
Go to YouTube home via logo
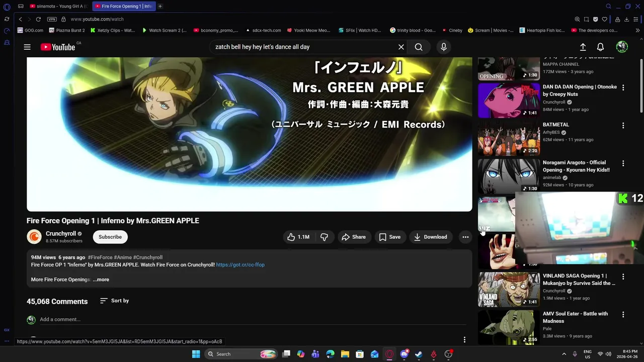57,47
